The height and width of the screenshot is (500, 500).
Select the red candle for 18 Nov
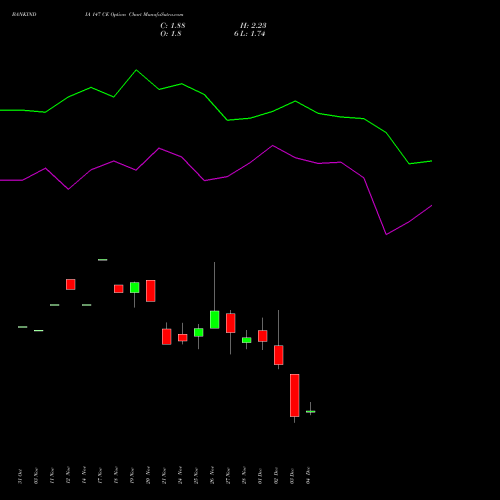click(119, 289)
